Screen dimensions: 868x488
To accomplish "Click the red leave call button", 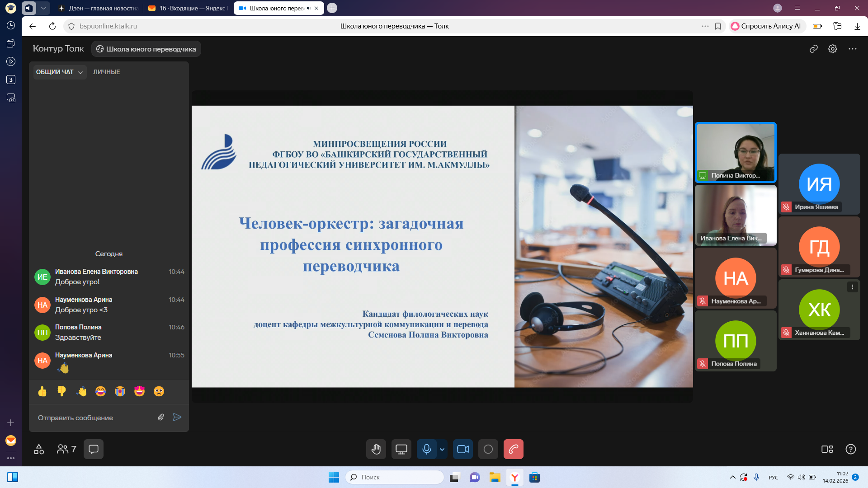I will pos(513,449).
